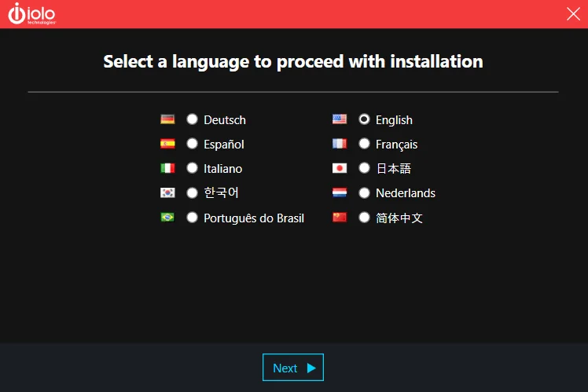Screen dimensions: 588x392
Task: Click the Français language label
Action: pyautogui.click(x=396, y=145)
